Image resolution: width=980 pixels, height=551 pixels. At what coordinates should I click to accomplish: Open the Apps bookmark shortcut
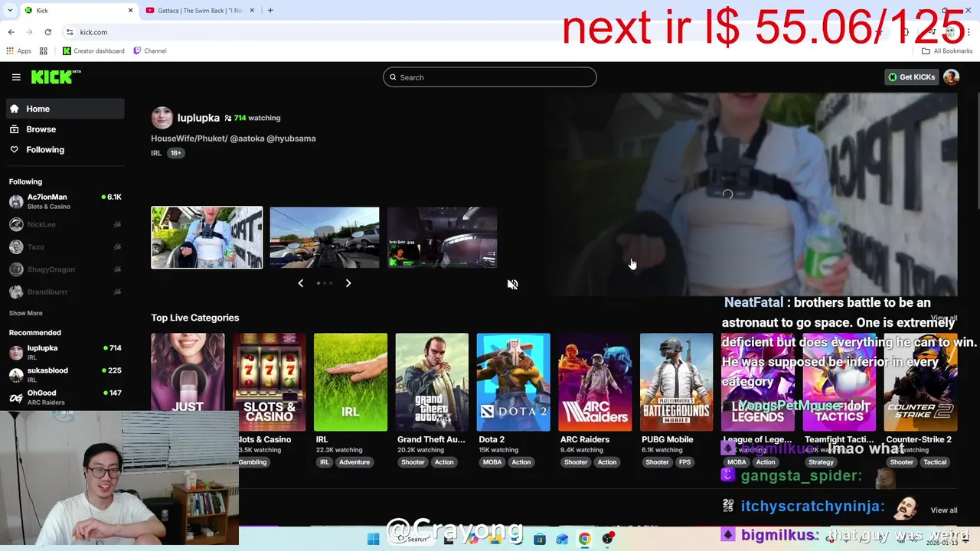19,51
